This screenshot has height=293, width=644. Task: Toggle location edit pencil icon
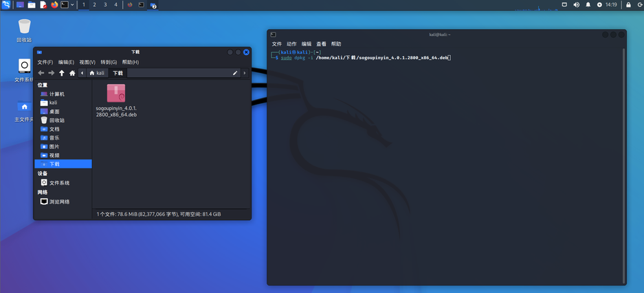(x=235, y=73)
